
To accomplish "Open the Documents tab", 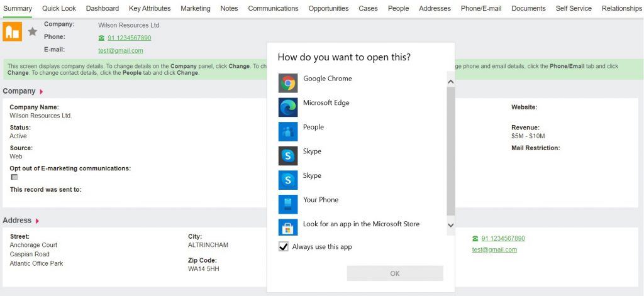I will (x=528, y=8).
